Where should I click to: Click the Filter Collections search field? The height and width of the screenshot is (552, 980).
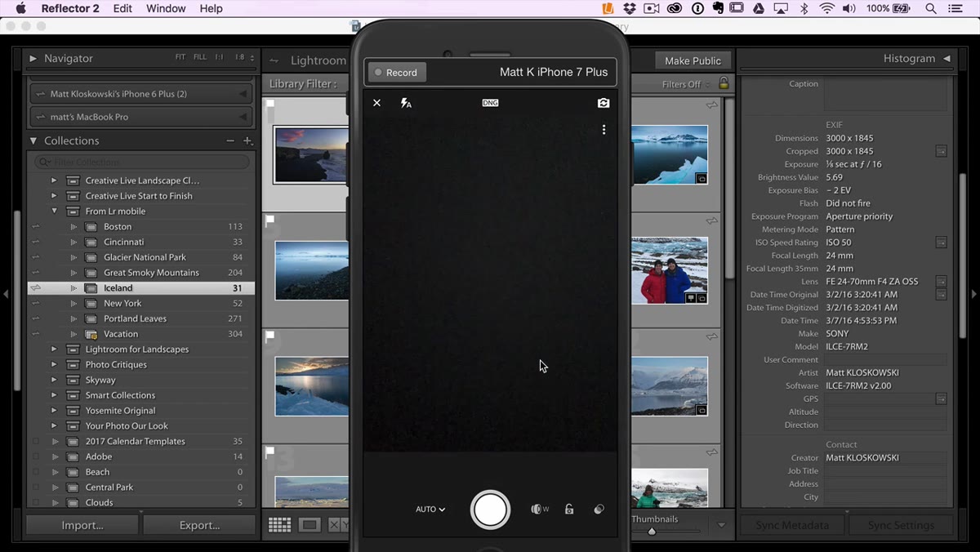pos(141,162)
